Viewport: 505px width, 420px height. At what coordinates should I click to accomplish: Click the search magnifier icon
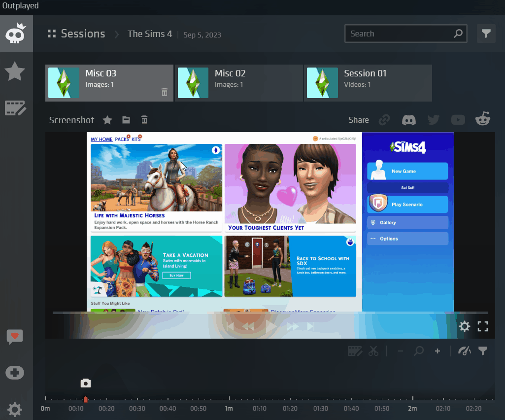(458, 34)
